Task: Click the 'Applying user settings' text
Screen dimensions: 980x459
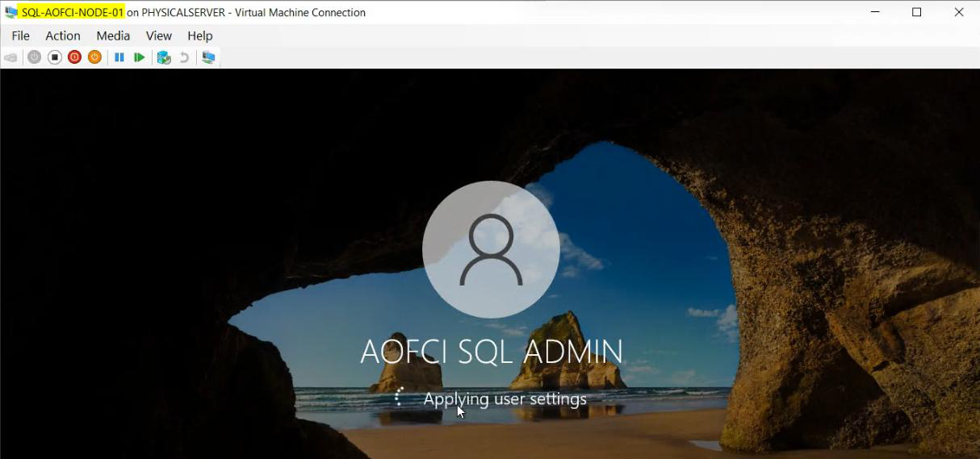Action: (x=505, y=398)
